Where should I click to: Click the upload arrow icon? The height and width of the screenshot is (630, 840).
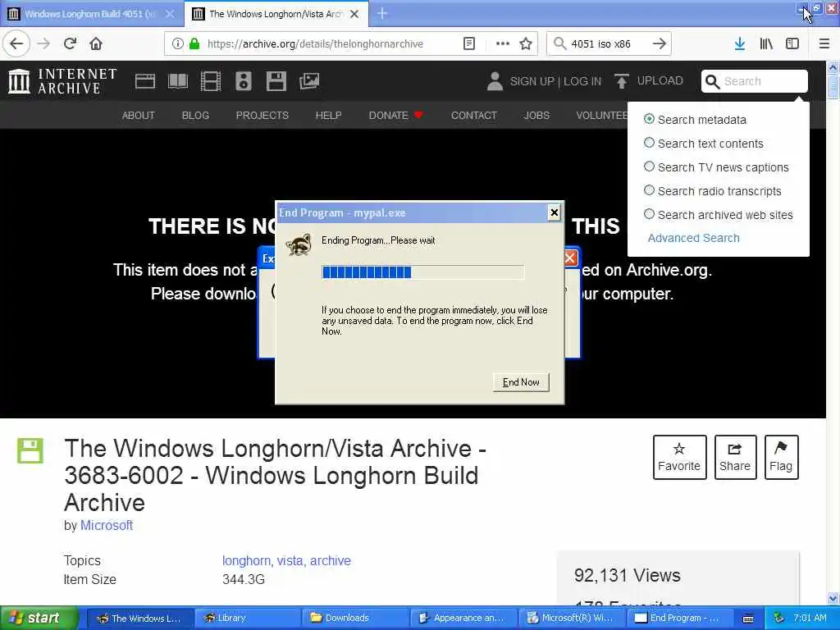(622, 81)
